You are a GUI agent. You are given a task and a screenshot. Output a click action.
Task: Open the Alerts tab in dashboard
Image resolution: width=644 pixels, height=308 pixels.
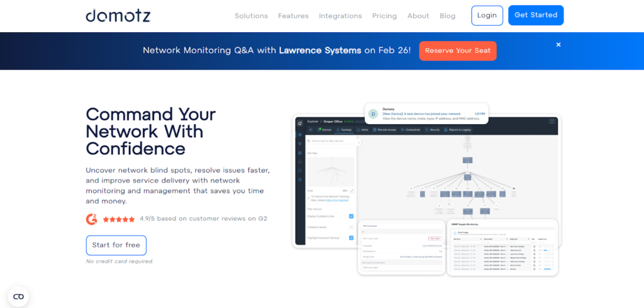pos(363,130)
